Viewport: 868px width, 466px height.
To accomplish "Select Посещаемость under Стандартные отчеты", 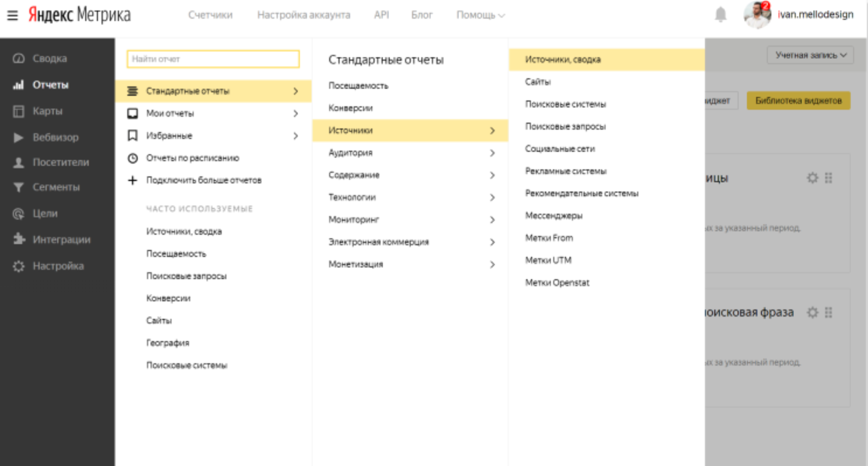I will tap(358, 86).
